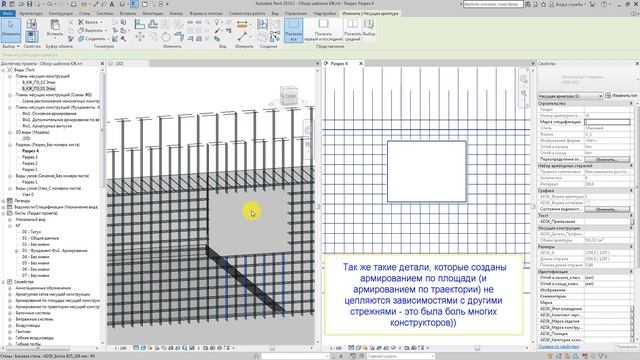Click the Save icon in quick access toolbar
Image resolution: width=640 pixels, height=360 pixels.
click(29, 4)
